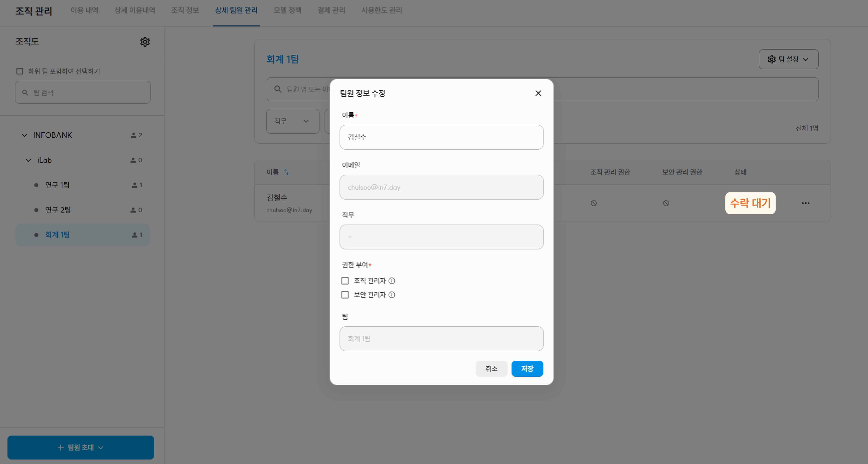Click the member search magnifier icon
This screenshot has width=868, height=464.
(278, 89)
